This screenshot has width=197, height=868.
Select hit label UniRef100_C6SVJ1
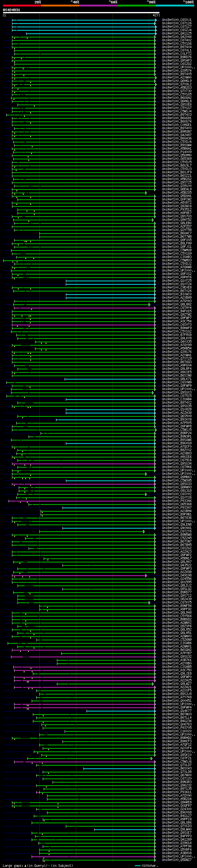pos(176,20)
